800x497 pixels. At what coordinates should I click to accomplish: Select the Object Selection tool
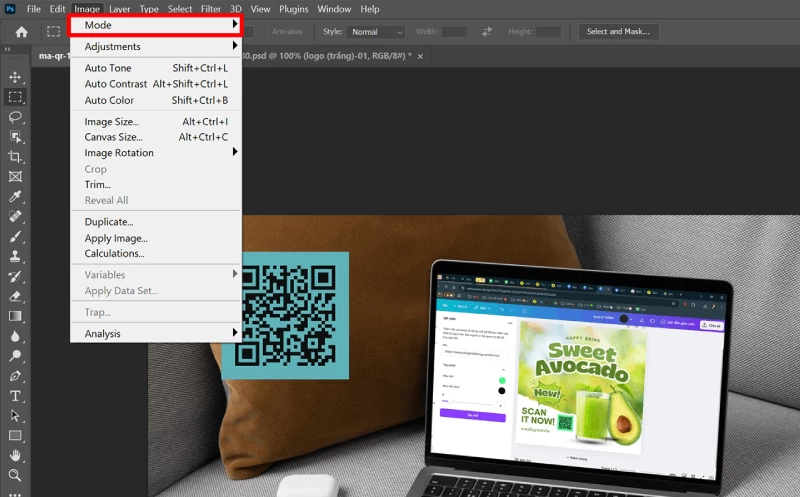point(15,137)
